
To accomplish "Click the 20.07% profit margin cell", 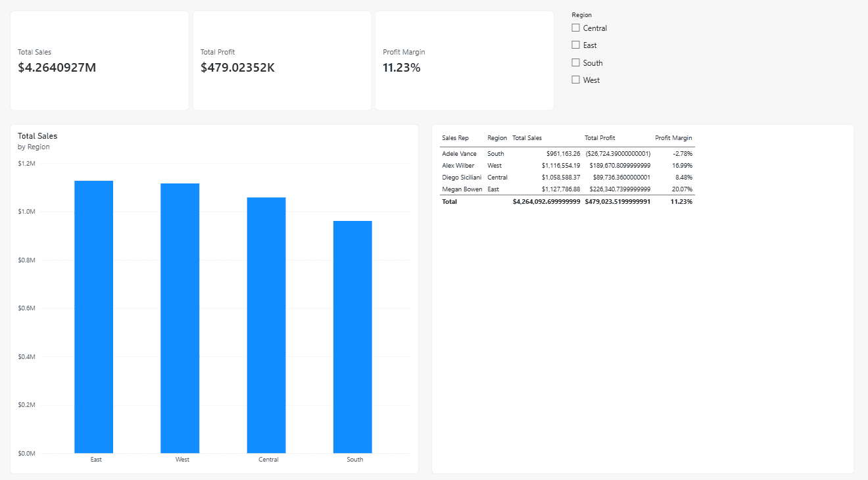I will pos(683,189).
